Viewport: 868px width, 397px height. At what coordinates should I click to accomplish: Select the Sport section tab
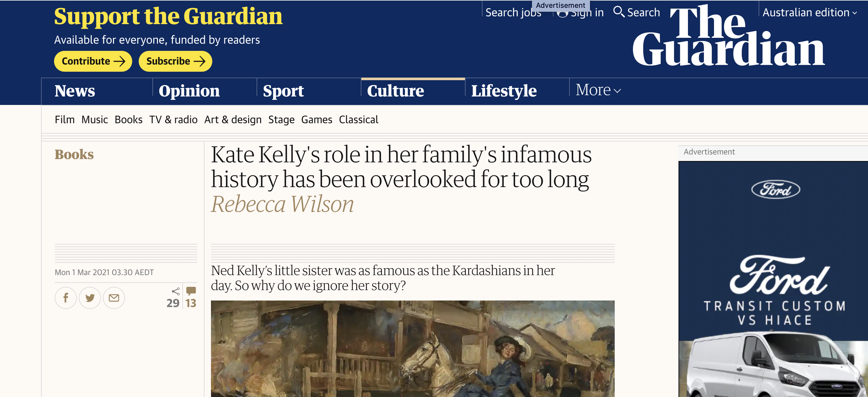coord(283,91)
